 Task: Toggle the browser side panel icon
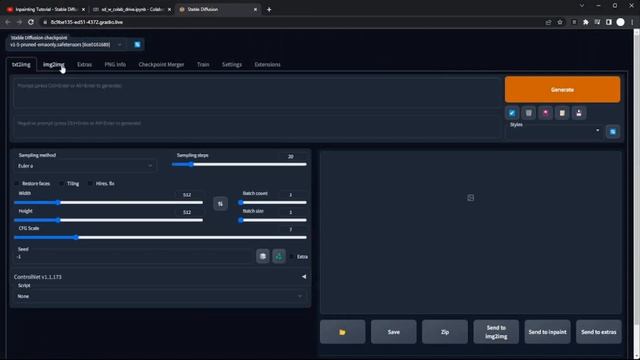click(x=609, y=22)
